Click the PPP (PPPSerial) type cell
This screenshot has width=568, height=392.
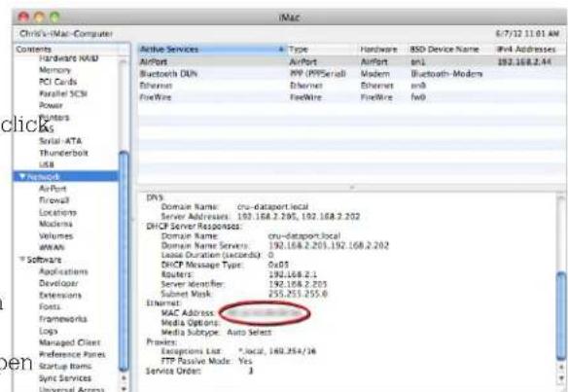(x=318, y=74)
